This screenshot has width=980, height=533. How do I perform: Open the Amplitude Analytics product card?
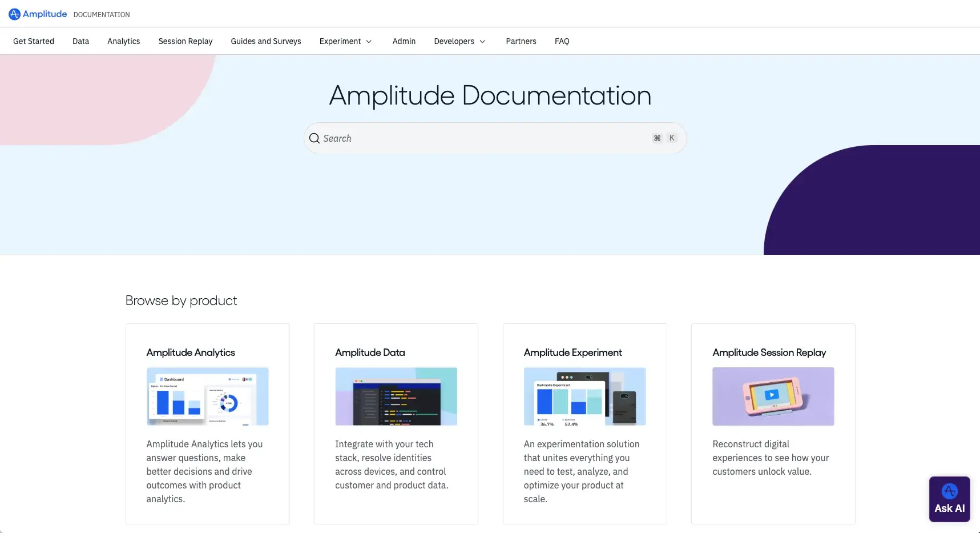coord(207,424)
